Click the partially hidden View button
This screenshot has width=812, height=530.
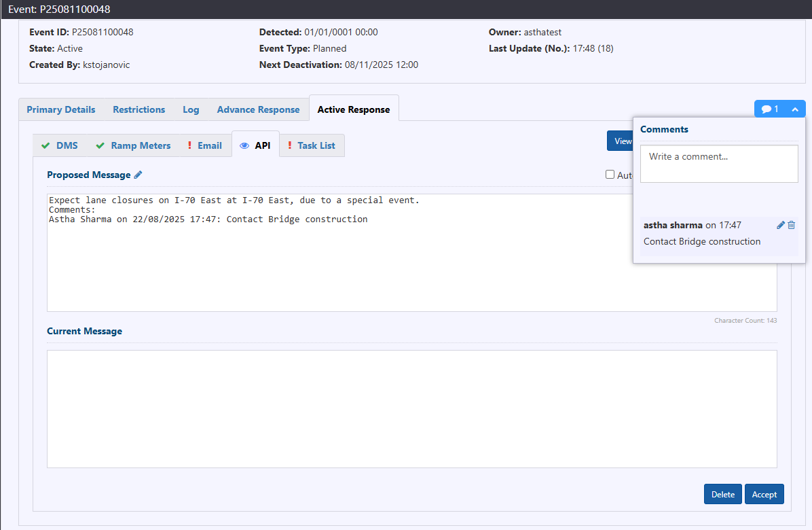click(620, 141)
